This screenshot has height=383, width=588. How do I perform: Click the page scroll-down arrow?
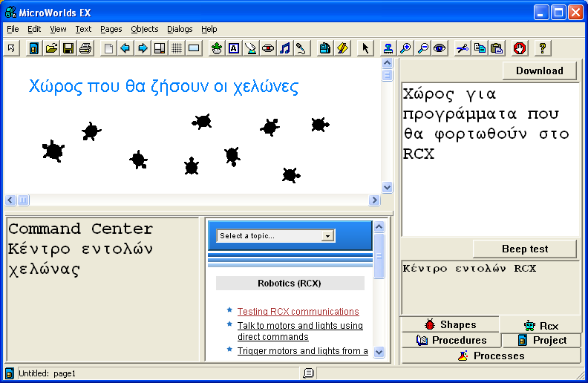pos(387,187)
